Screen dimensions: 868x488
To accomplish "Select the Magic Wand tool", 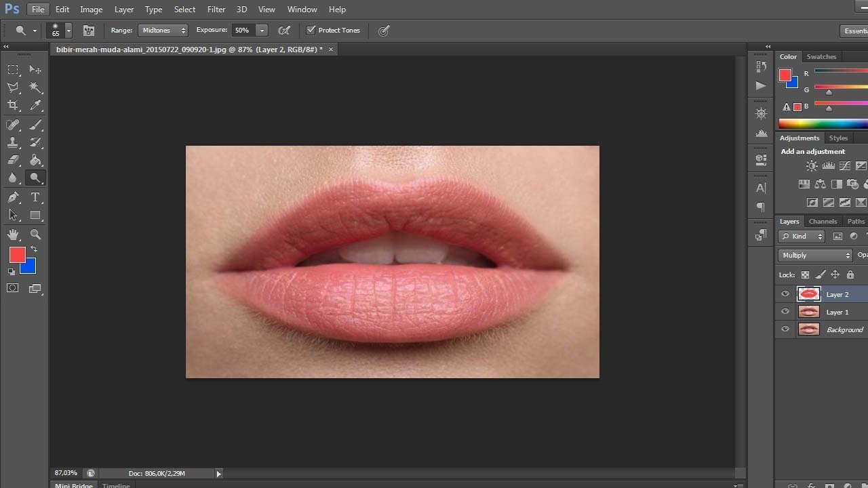I will coord(36,87).
